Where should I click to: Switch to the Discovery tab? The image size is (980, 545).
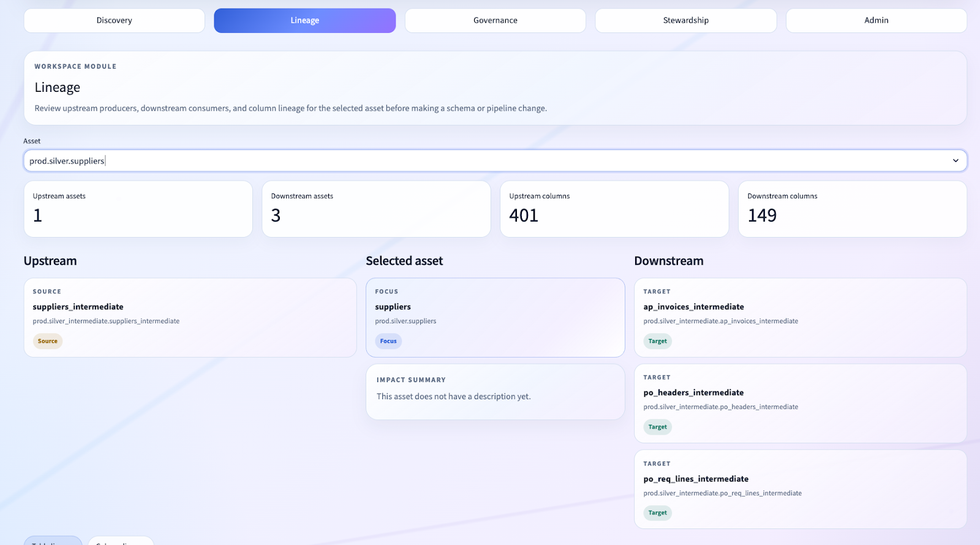(x=114, y=20)
